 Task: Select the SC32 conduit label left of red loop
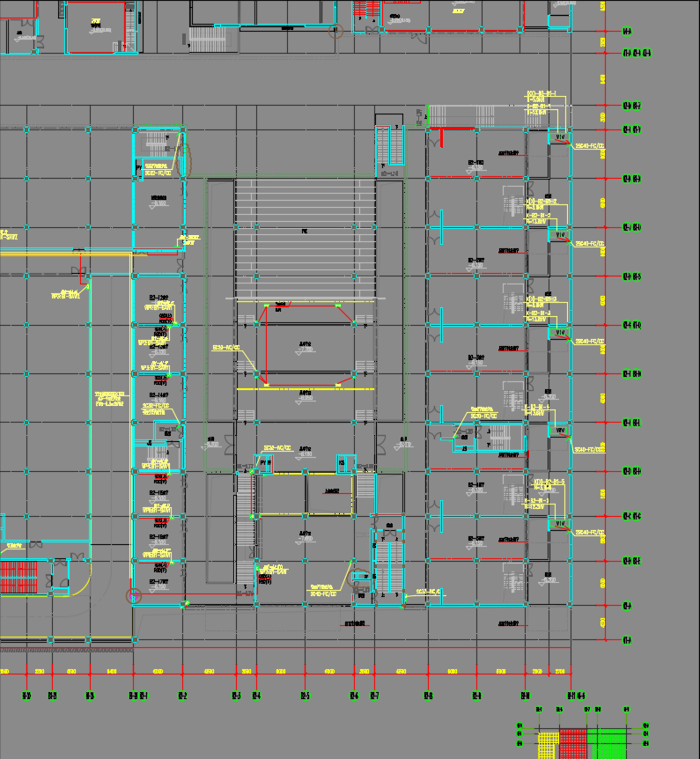[x=226, y=349]
